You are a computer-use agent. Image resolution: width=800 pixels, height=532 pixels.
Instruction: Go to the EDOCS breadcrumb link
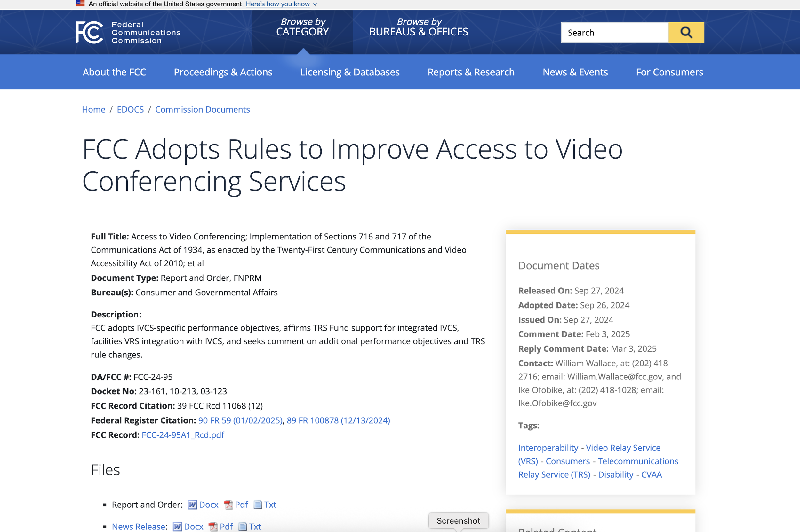pos(130,110)
